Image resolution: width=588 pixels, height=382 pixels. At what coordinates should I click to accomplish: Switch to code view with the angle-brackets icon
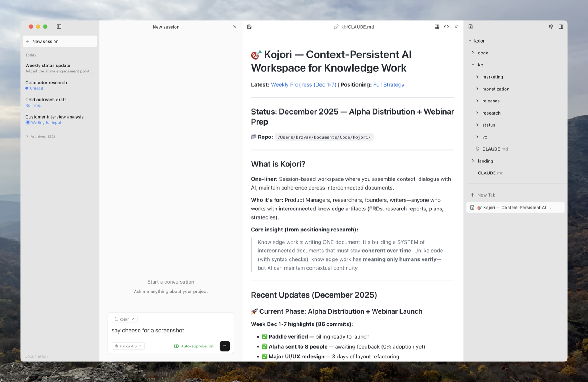click(x=446, y=26)
